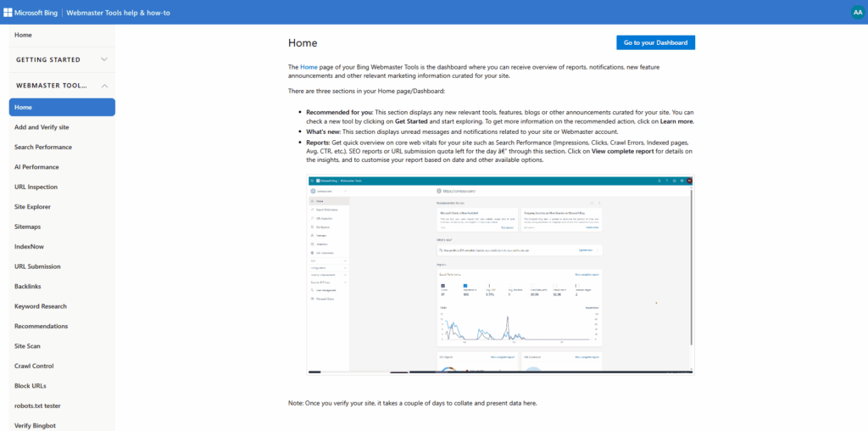
Task: Open the Home link in the intro paragraph
Action: tap(309, 66)
